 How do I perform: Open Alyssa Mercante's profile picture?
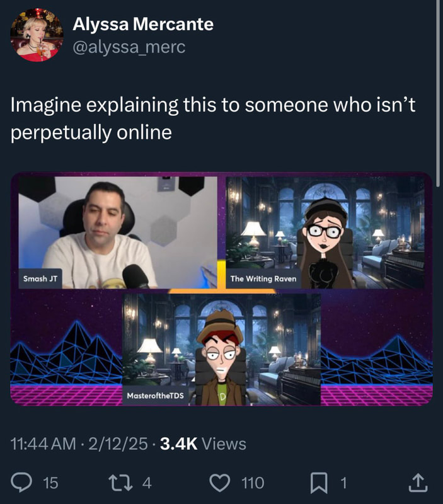pyautogui.click(x=37, y=35)
